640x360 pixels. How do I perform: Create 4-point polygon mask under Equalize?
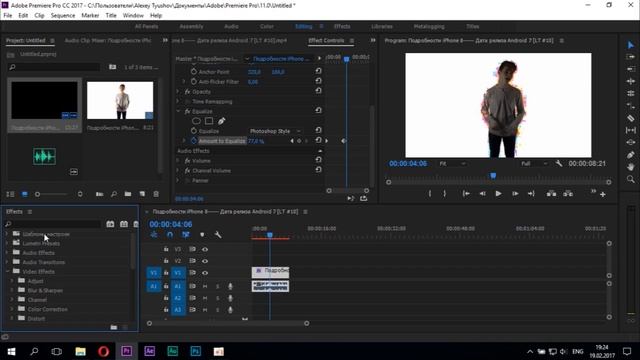(x=209, y=121)
